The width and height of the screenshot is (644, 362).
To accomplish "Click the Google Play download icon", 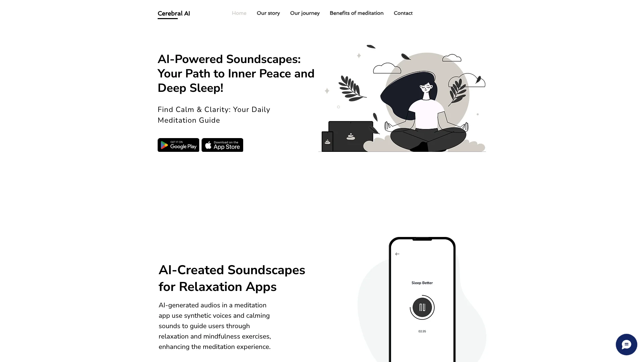I will click(178, 144).
